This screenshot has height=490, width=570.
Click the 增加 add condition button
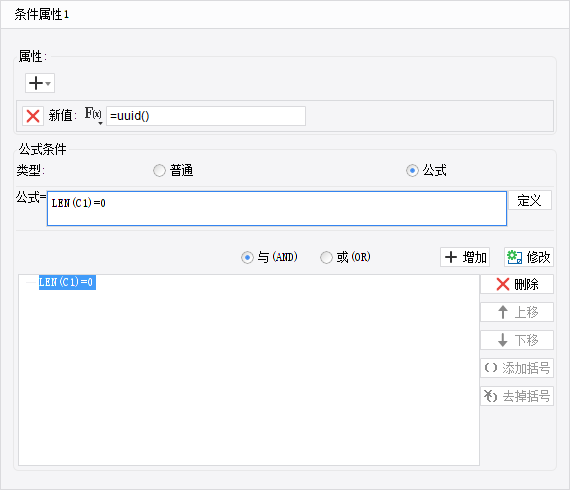click(465, 257)
